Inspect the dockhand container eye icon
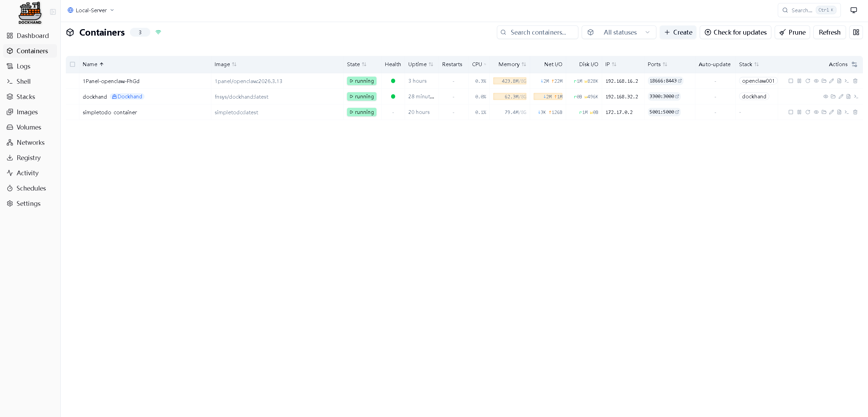The image size is (868, 417). [826, 97]
